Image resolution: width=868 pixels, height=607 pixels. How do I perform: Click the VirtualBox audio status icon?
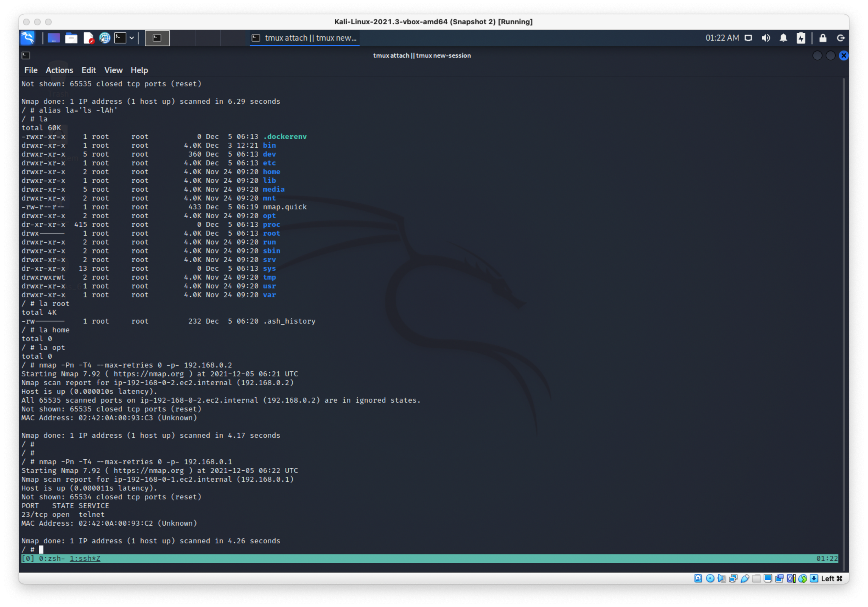tap(721, 578)
